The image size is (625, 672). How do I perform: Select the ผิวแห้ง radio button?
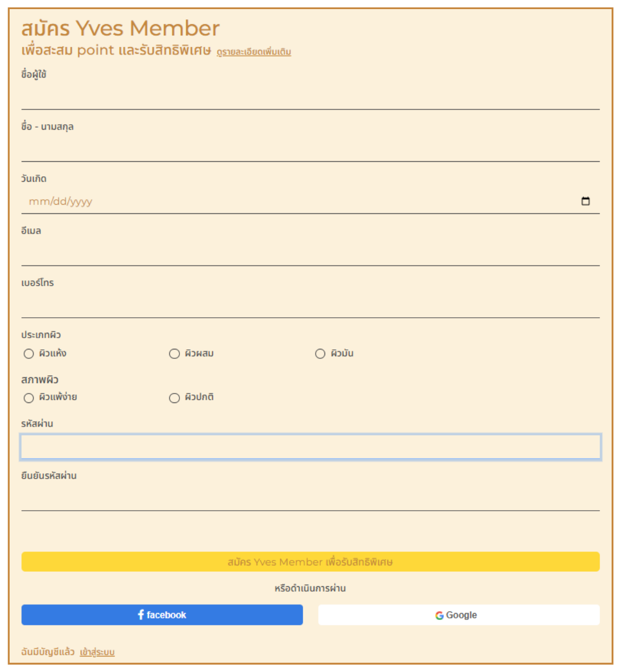[29, 354]
